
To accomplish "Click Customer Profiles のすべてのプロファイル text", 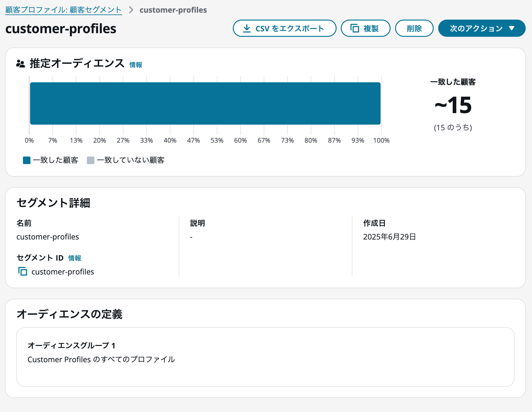I will point(101,360).
